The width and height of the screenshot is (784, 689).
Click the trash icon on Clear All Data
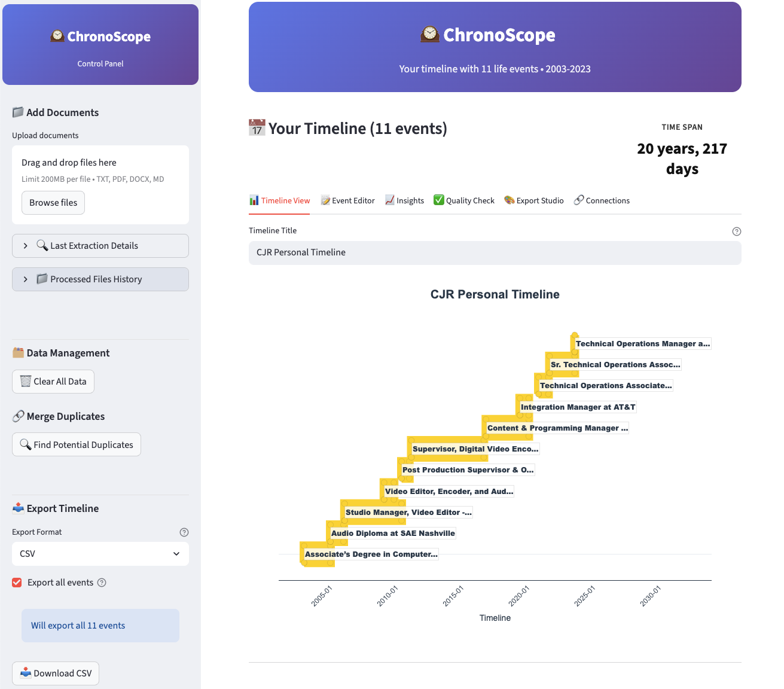point(26,382)
